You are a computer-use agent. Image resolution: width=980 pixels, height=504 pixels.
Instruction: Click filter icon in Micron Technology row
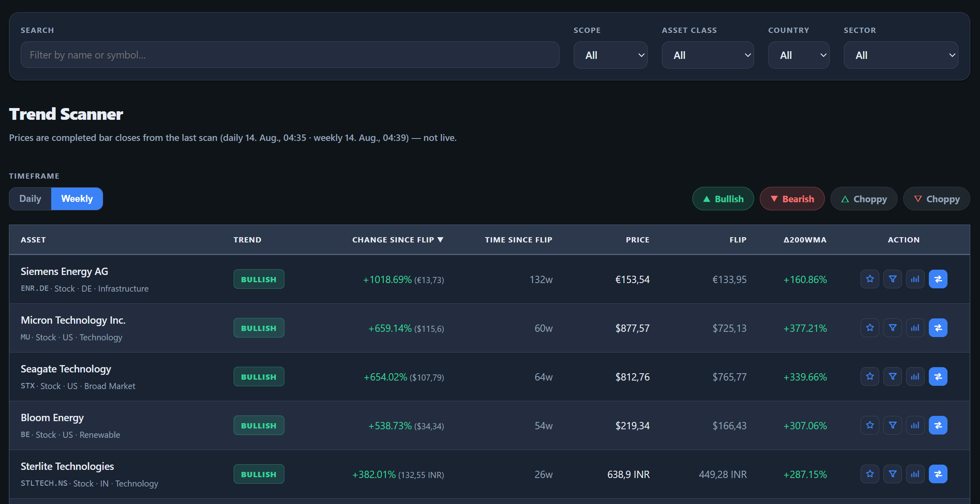point(892,328)
